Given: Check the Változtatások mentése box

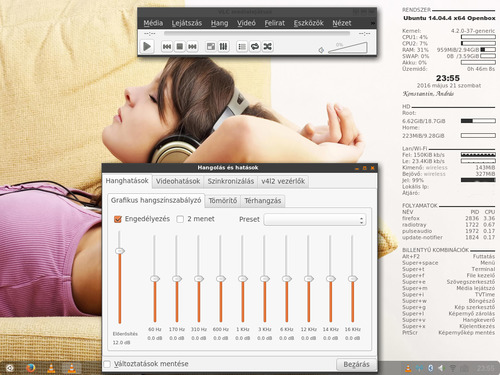Looking at the screenshot, I should (107, 364).
